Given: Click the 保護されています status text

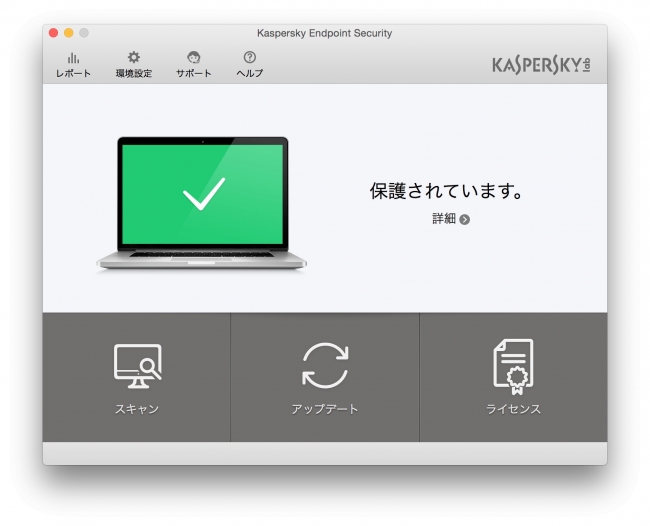Looking at the screenshot, I should click(x=446, y=191).
